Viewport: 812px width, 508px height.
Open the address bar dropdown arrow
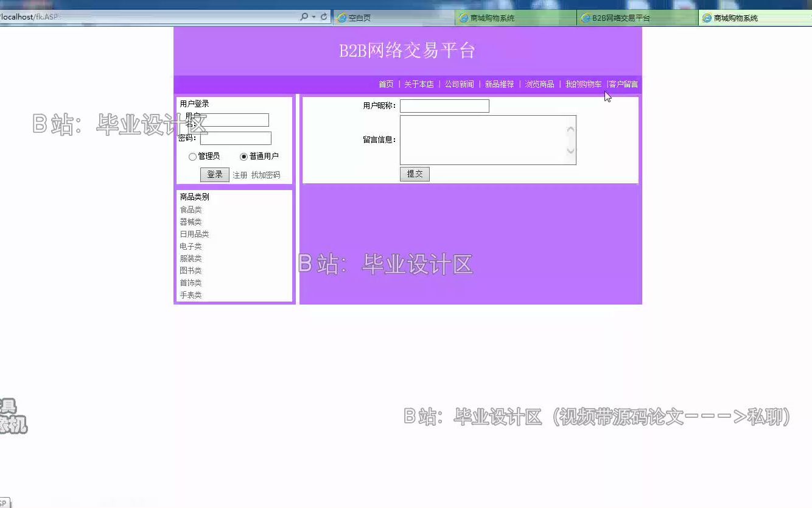pos(313,17)
